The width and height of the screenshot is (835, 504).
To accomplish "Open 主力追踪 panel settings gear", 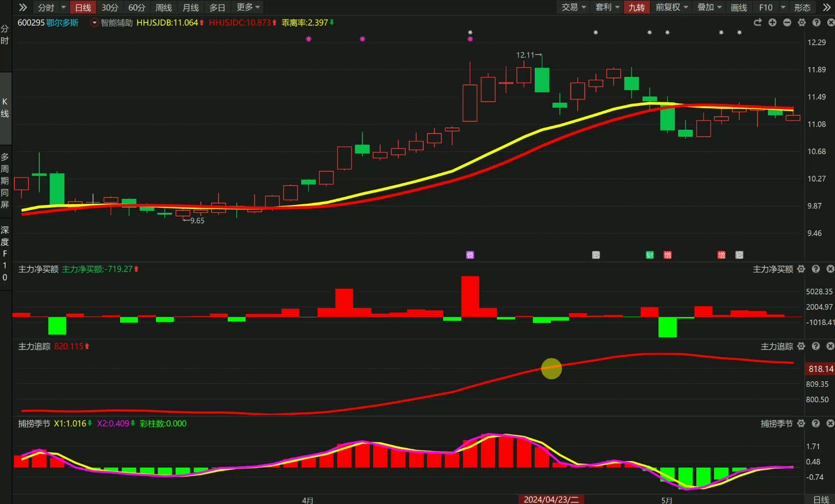I will click(x=801, y=346).
